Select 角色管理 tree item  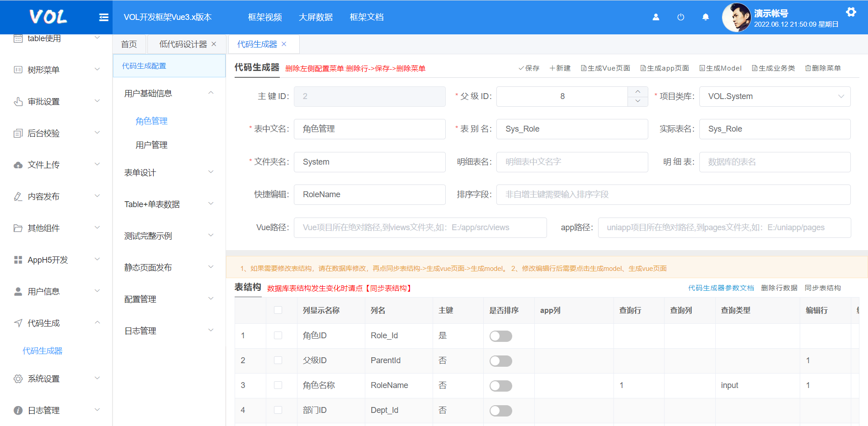click(151, 121)
